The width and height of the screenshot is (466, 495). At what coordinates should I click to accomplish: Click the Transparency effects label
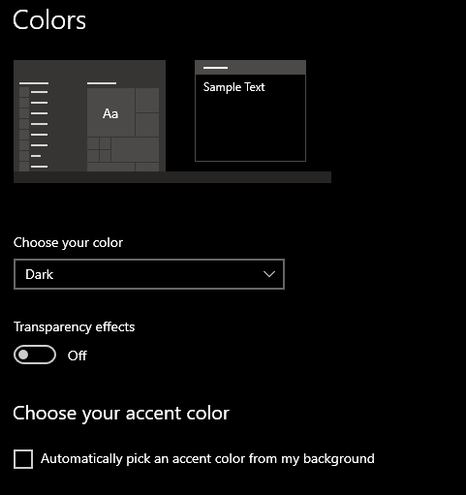click(74, 327)
